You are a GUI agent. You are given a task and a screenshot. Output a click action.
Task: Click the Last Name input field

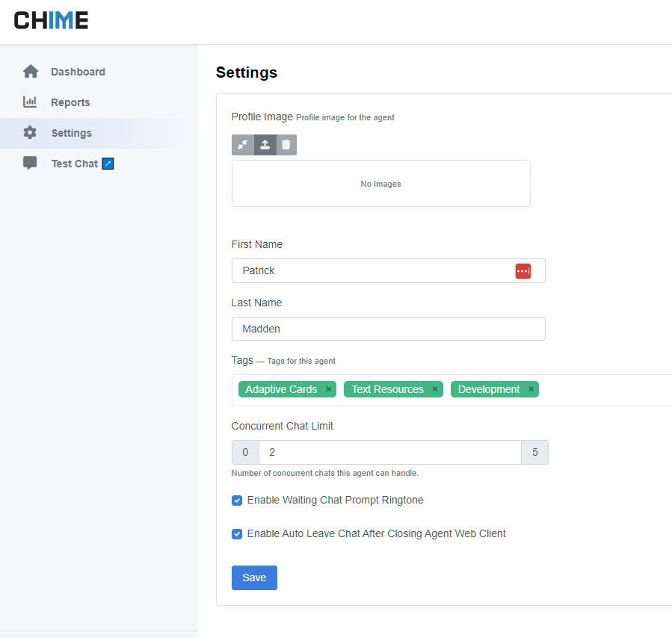point(389,329)
